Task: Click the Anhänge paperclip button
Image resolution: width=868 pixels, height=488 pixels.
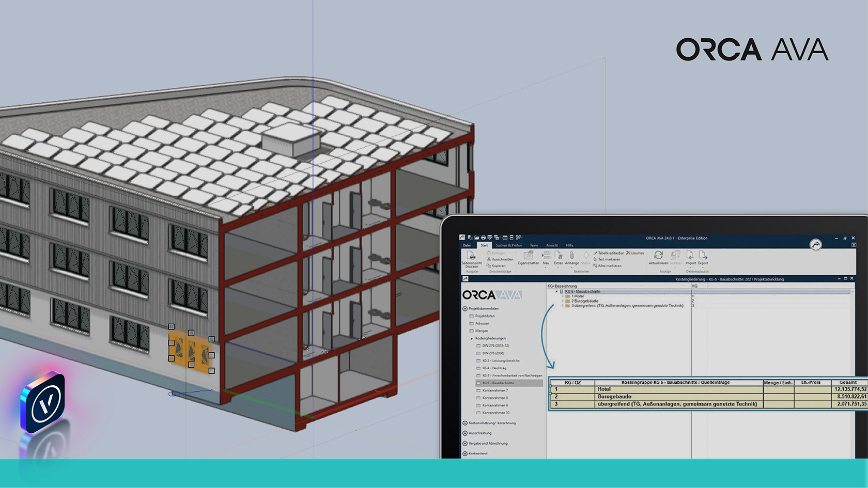Action: [x=572, y=258]
